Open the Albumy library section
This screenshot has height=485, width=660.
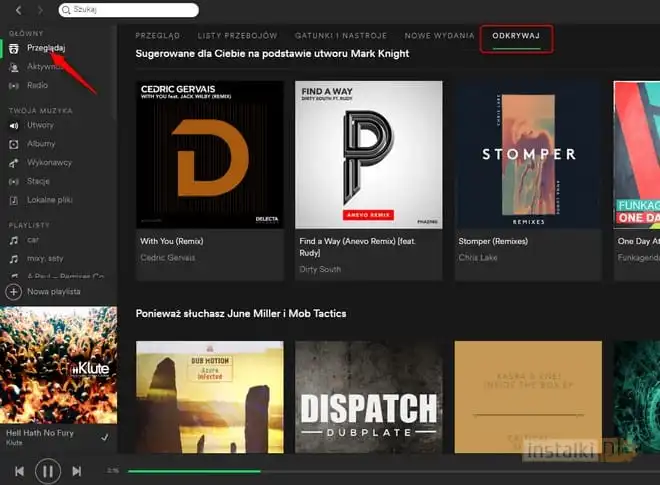click(41, 143)
